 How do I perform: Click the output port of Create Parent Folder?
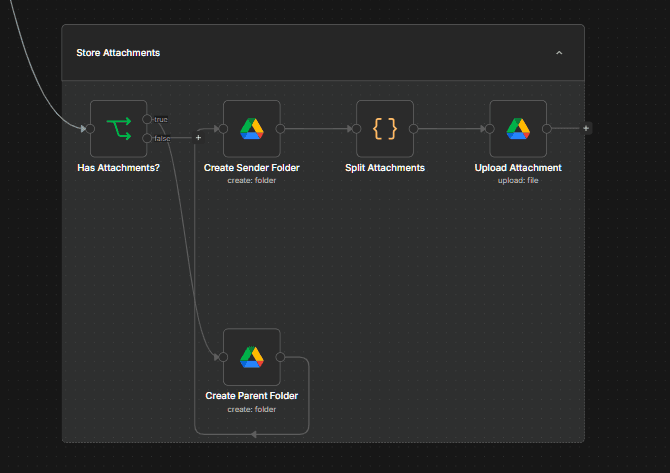pyautogui.click(x=280, y=357)
